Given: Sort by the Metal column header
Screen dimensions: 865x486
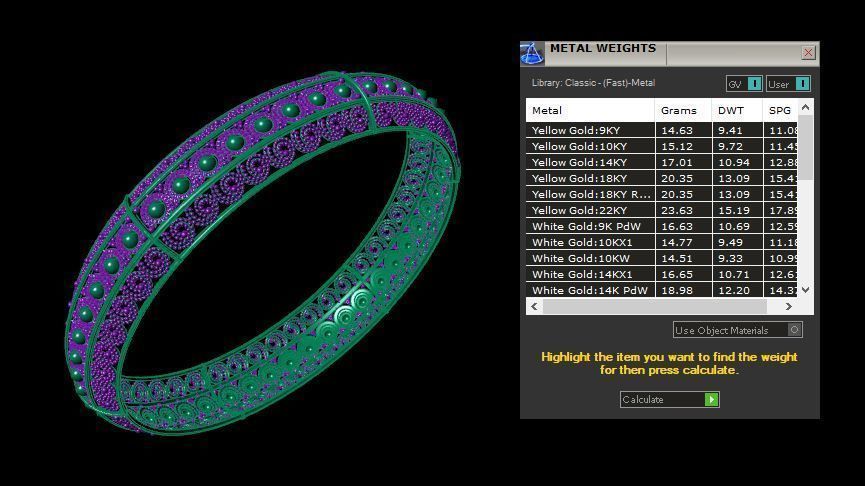Looking at the screenshot, I should tap(590, 110).
